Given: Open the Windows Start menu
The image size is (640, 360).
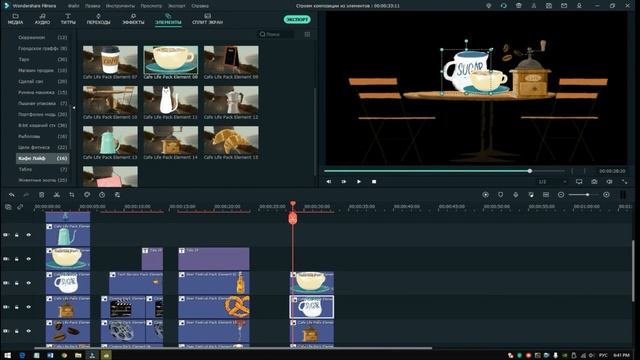Looking at the screenshot, I should [x=7, y=356].
